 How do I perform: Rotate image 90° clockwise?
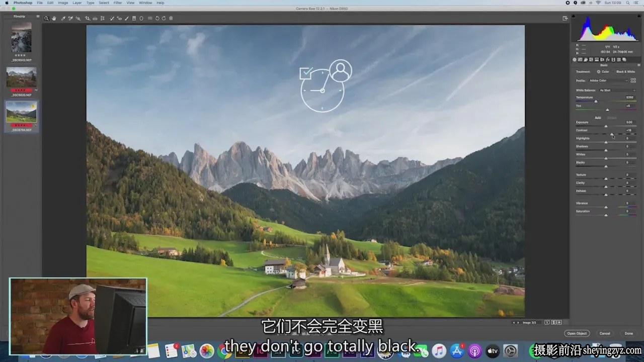point(164,18)
